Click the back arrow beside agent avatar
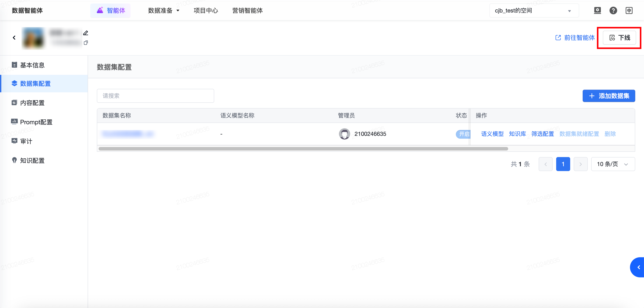 pos(14,38)
